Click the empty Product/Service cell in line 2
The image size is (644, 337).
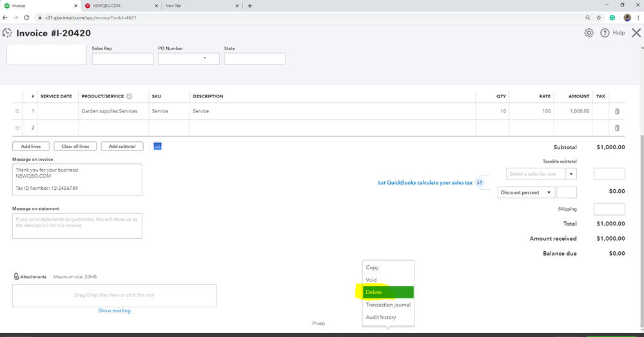click(x=113, y=128)
